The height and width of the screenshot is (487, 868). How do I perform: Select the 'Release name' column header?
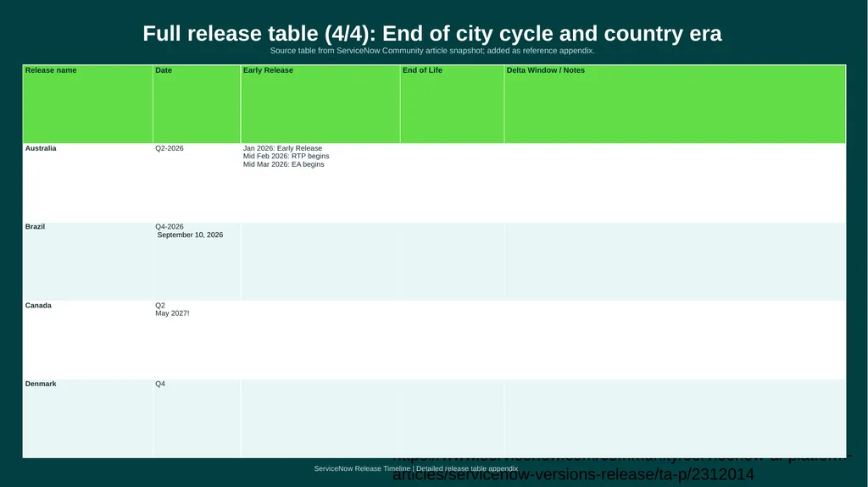(87, 104)
